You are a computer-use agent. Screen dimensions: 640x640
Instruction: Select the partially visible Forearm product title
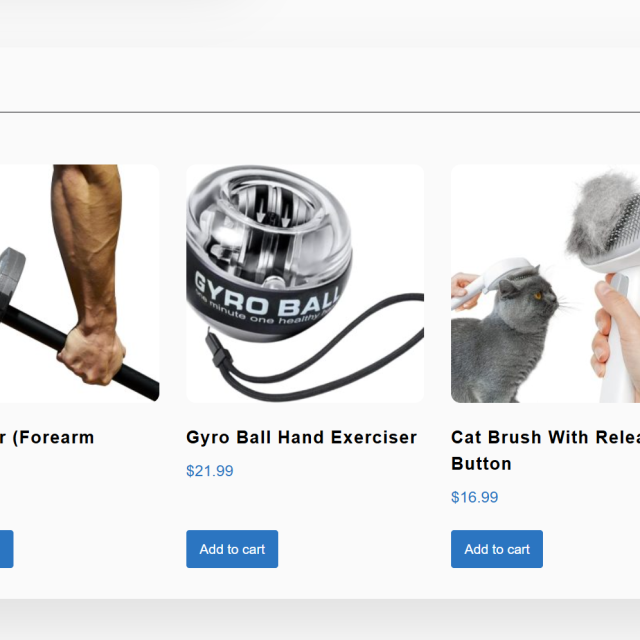click(47, 438)
